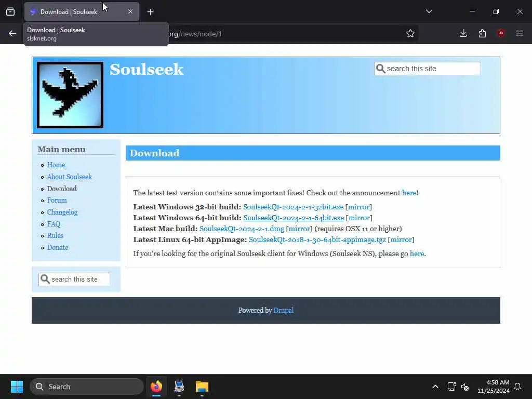Bookmark this page with the star icon
The width and height of the screenshot is (532, 399).
coord(410,33)
